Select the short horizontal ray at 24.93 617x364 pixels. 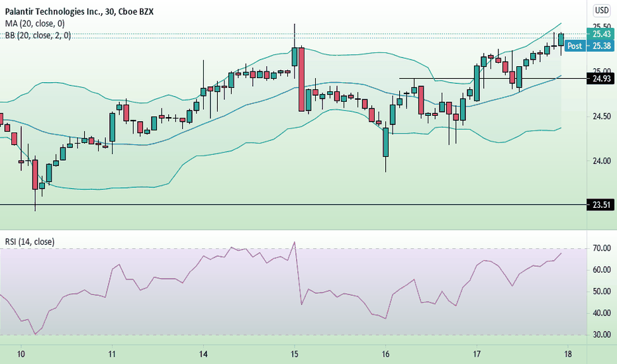tap(493, 78)
